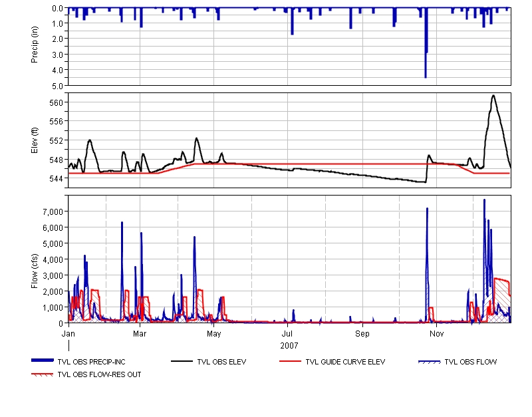Screen dimensions: 532x417
Task: Click the black TVL OBS ELEV legend line
Action: [182, 361]
